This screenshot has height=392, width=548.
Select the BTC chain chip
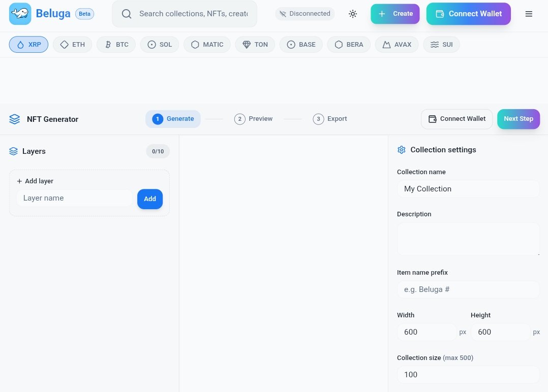pos(116,45)
